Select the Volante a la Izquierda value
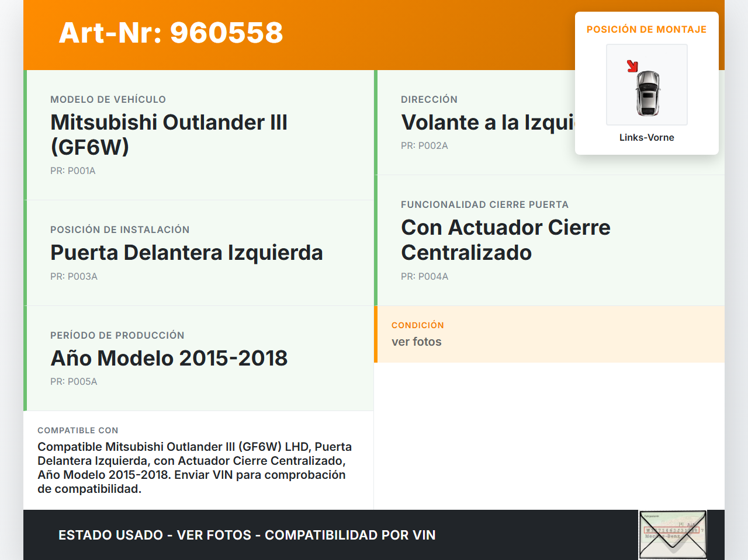Image resolution: width=748 pixels, height=560 pixels. pos(488,122)
